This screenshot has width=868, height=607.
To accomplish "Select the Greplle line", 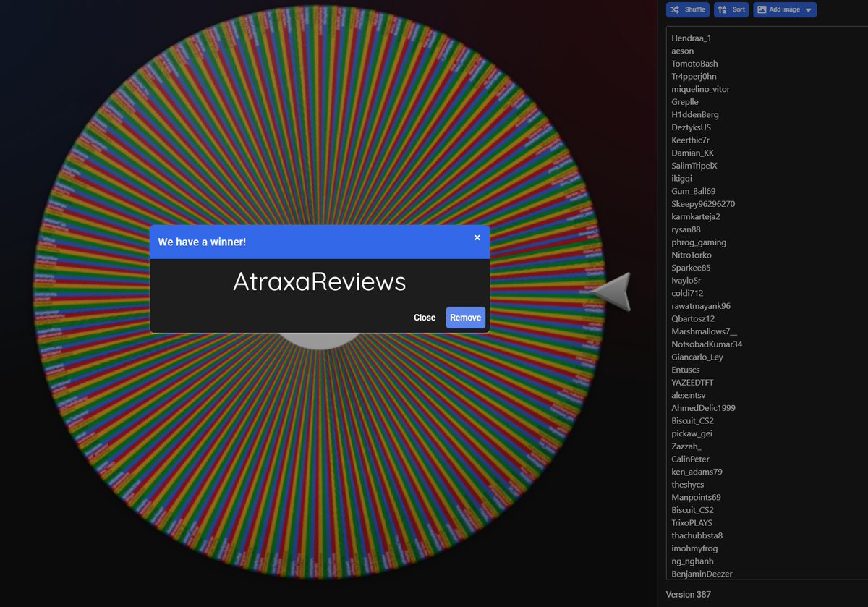I will [685, 102].
